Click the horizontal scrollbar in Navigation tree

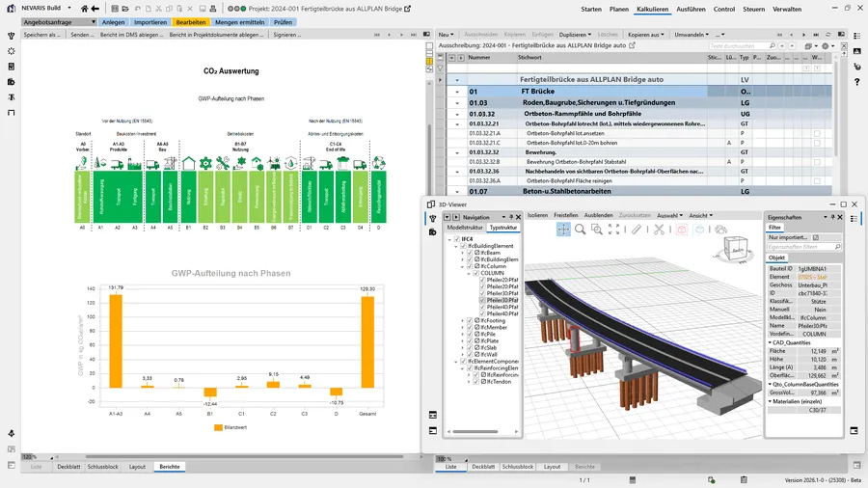click(475, 431)
